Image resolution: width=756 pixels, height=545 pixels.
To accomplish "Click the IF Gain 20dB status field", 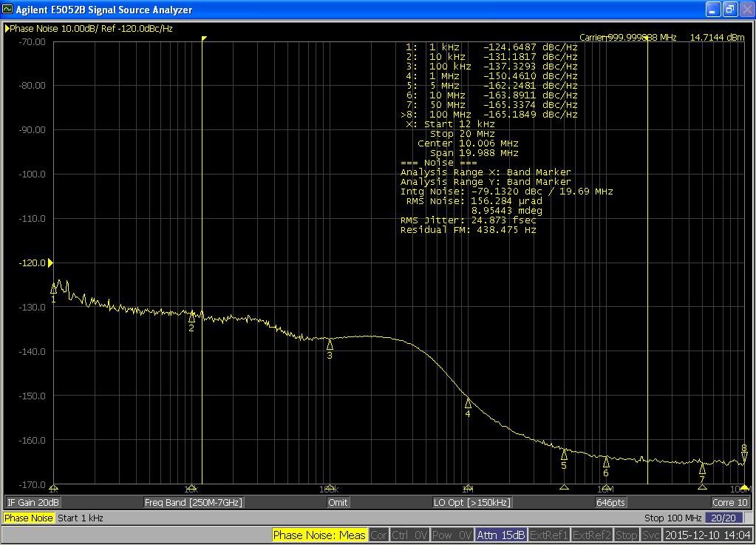I will (33, 503).
